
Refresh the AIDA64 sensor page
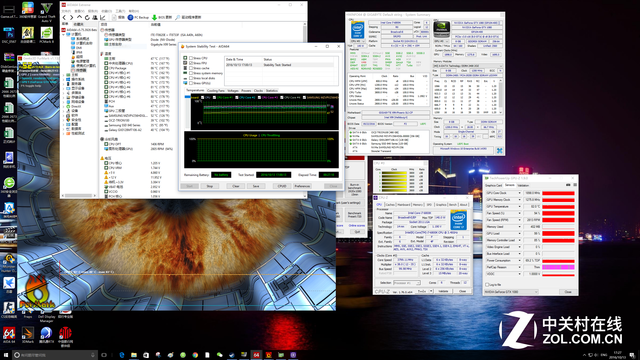coord(87,18)
